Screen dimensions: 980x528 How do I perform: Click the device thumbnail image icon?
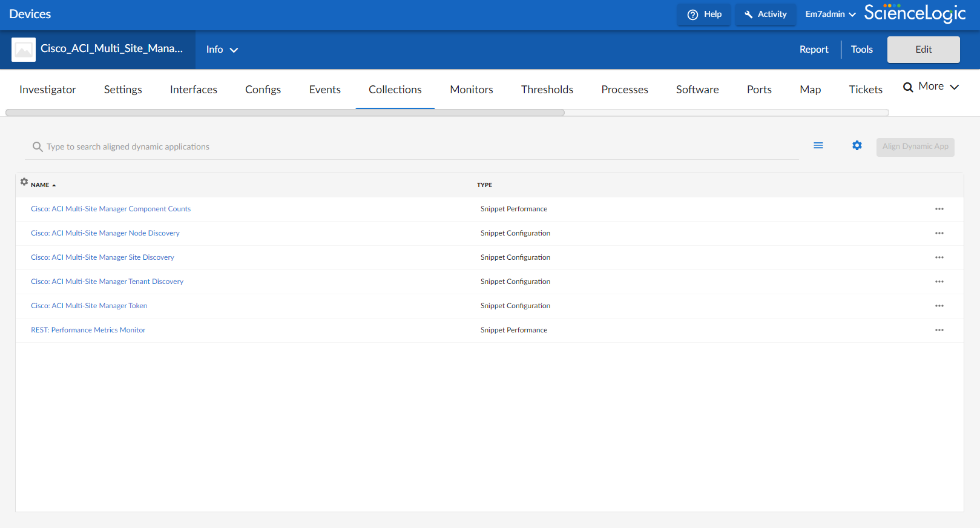[x=24, y=50]
